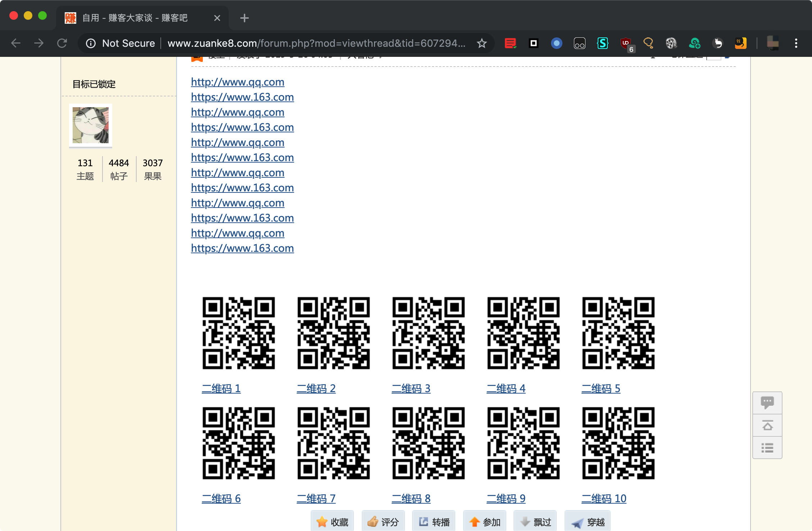Open Chrome's three-dot menu

click(796, 44)
